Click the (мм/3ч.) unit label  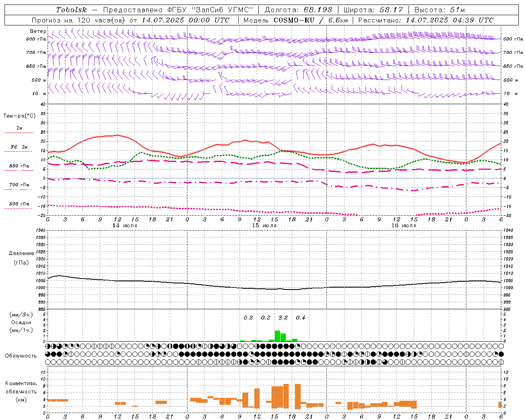21,315
